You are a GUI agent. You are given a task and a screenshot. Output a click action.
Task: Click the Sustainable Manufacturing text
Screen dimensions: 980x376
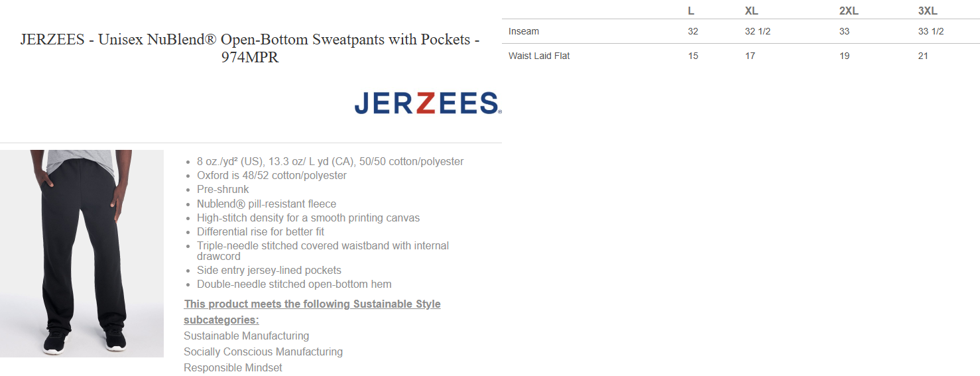pyautogui.click(x=246, y=336)
